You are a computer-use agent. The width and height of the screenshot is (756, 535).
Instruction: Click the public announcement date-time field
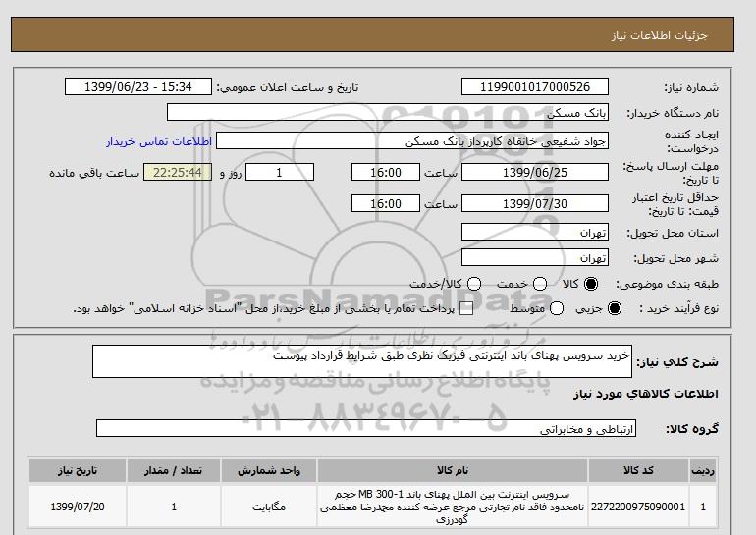pos(138,86)
